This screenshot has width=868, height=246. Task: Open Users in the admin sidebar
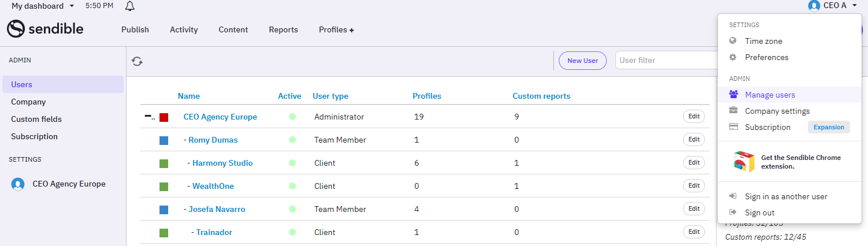pos(63,84)
